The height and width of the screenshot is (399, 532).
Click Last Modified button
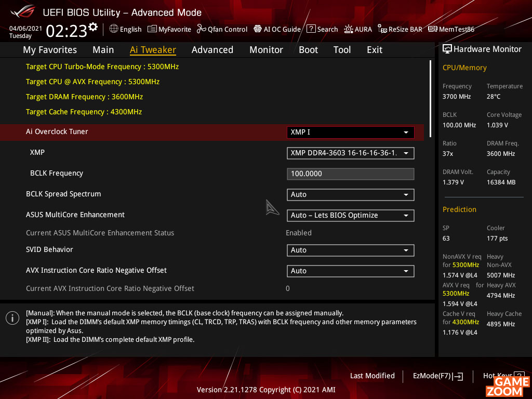pyautogui.click(x=372, y=376)
